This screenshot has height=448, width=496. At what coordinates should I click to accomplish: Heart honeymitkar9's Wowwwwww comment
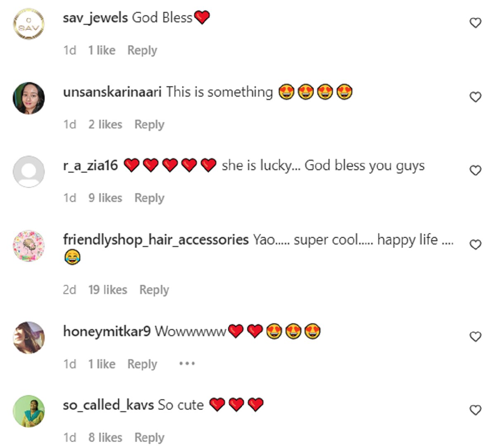(x=476, y=337)
